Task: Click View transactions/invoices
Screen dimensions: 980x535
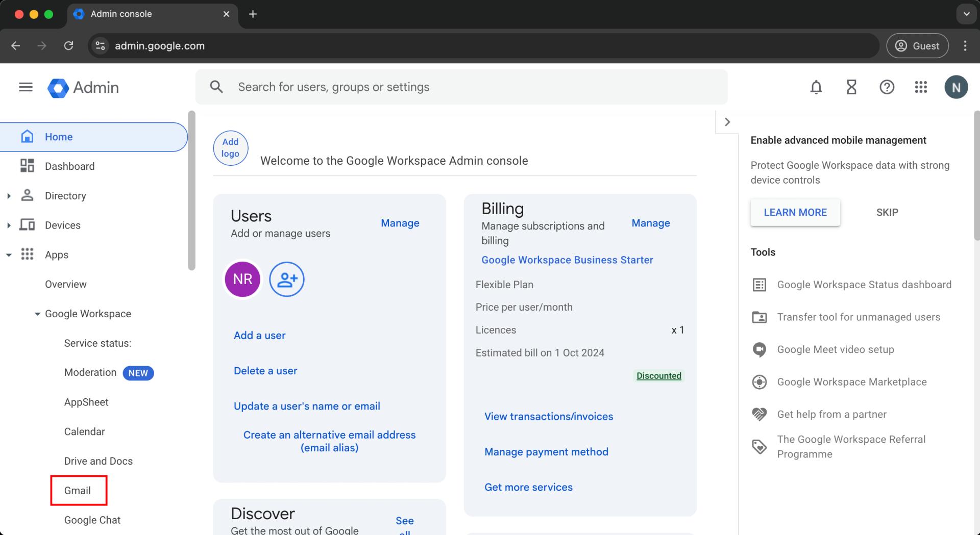Action: (x=549, y=416)
